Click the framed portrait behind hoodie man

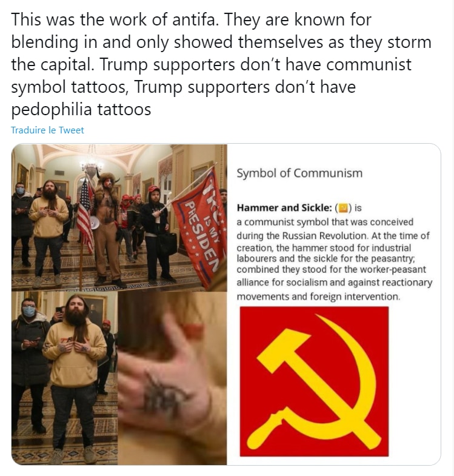95,312
